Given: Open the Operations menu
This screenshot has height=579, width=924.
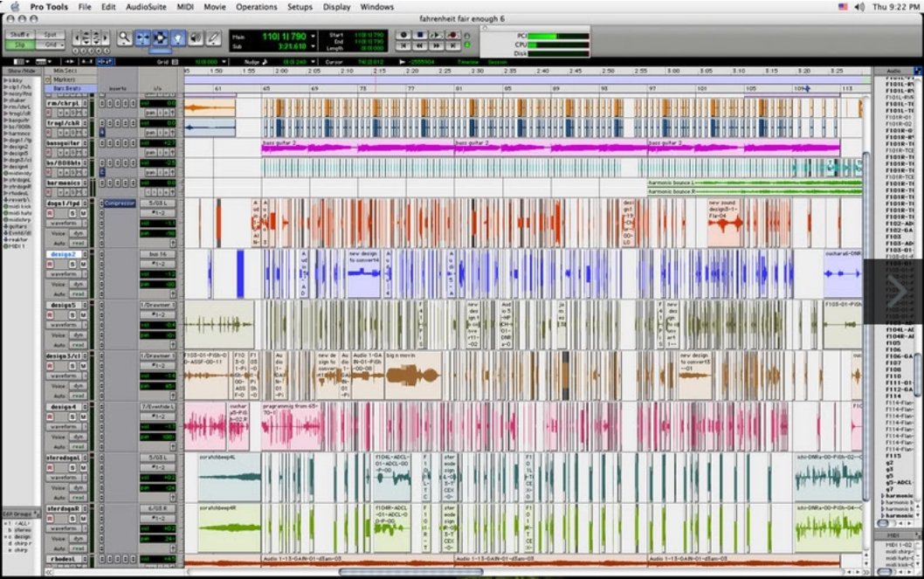Looking at the screenshot, I should click(257, 7).
